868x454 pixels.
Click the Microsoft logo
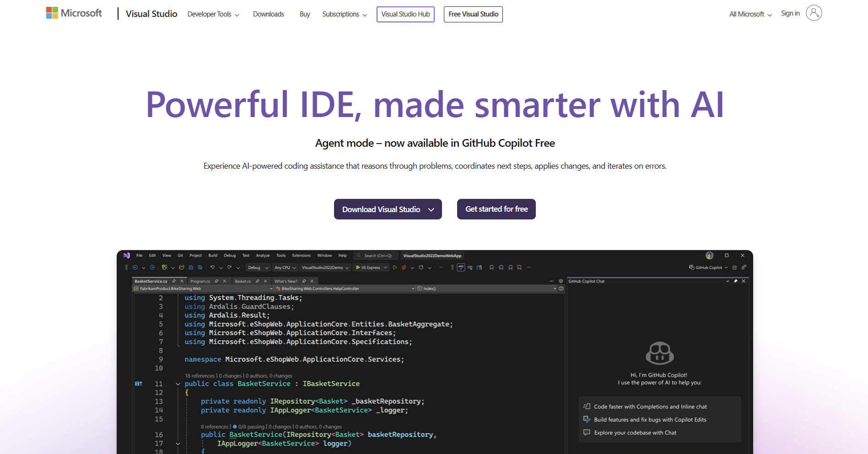74,13
